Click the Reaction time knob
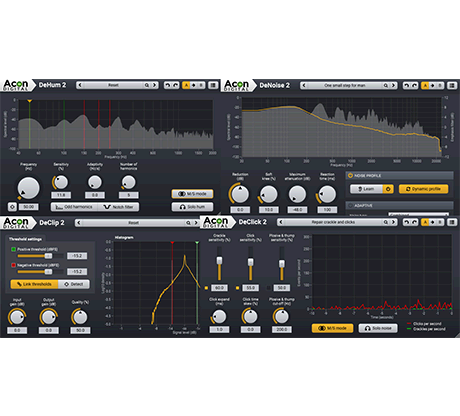The height and width of the screenshot is (416, 460). [327, 194]
